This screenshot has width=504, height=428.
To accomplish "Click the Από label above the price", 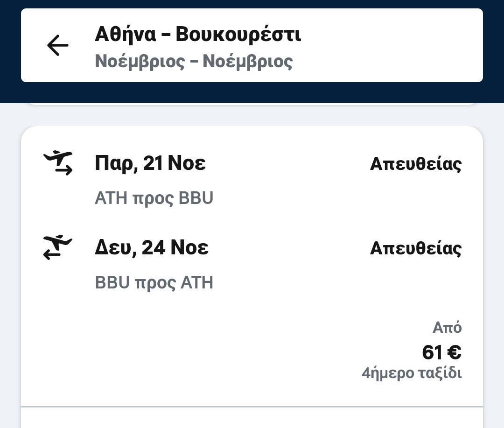I will tap(447, 328).
